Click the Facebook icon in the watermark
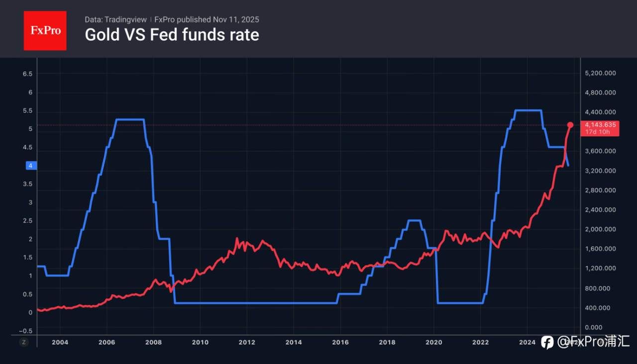This screenshot has height=364, width=637. click(x=547, y=342)
